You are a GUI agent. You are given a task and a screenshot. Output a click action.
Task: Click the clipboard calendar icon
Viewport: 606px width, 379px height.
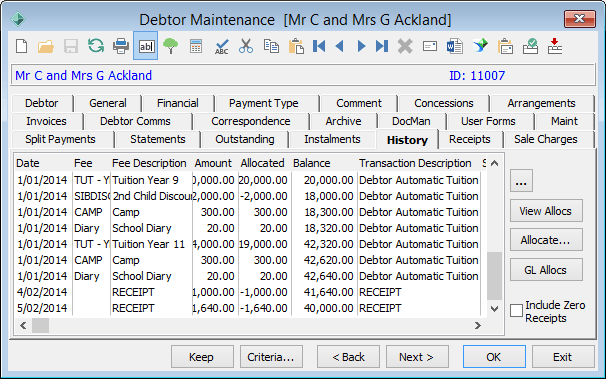point(505,46)
